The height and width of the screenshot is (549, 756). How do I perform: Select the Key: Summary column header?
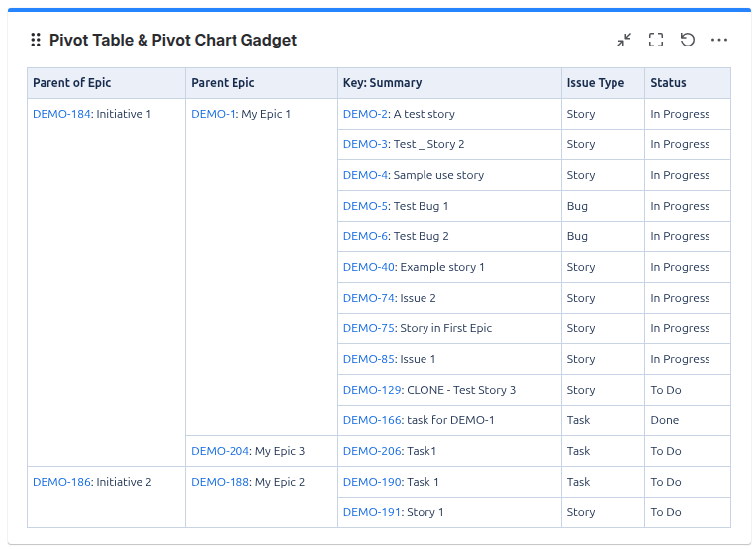tap(449, 83)
